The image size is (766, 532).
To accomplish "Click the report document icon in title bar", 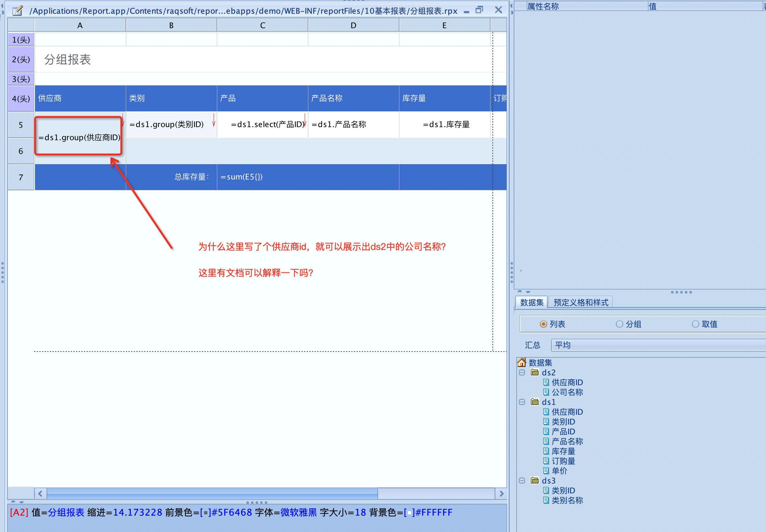I will point(17,11).
